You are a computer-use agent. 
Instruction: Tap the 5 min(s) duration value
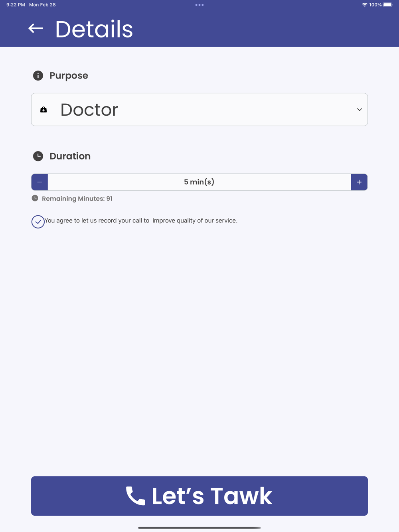pos(199,182)
